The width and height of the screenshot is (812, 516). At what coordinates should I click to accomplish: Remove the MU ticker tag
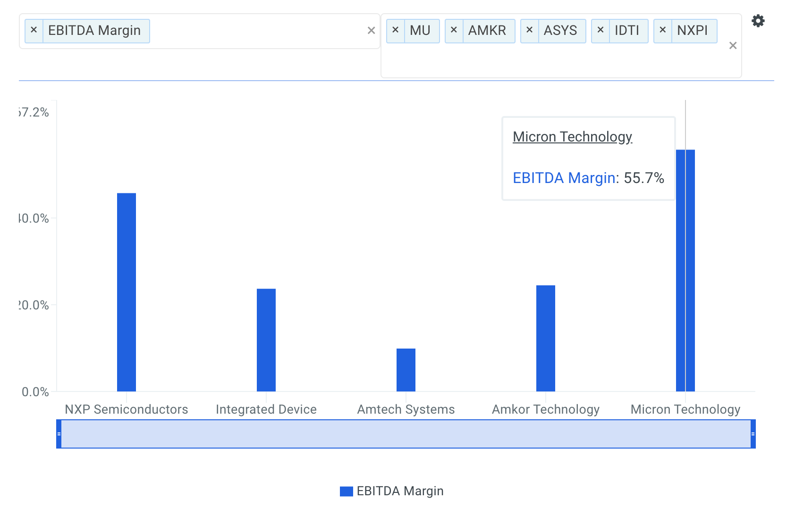(x=396, y=31)
